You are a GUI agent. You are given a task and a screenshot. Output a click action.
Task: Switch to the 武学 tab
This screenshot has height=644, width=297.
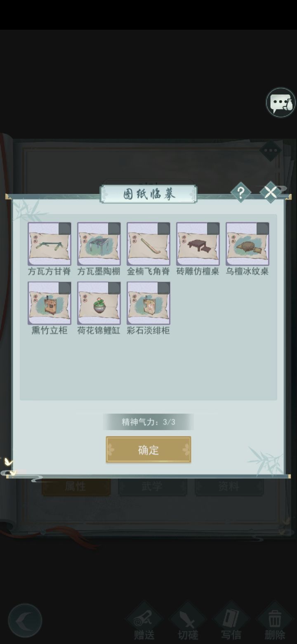152,487
